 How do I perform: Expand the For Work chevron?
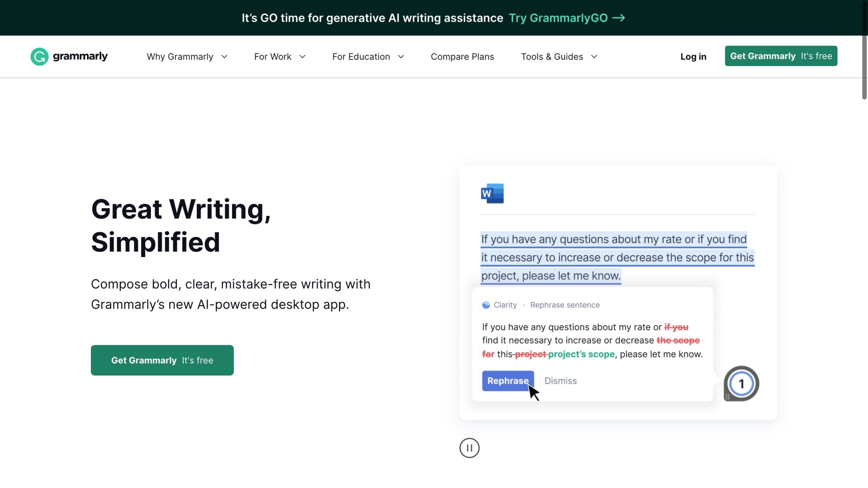302,57
